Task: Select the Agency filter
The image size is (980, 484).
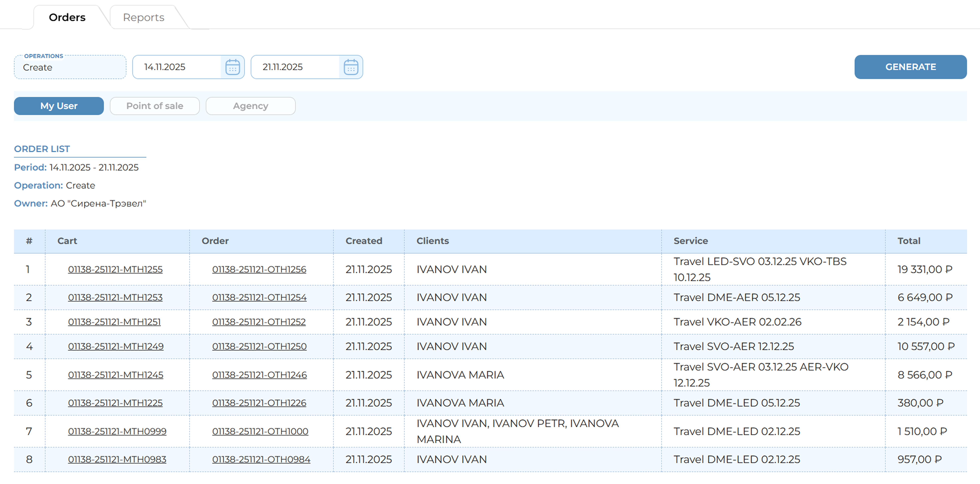Action: (x=251, y=106)
